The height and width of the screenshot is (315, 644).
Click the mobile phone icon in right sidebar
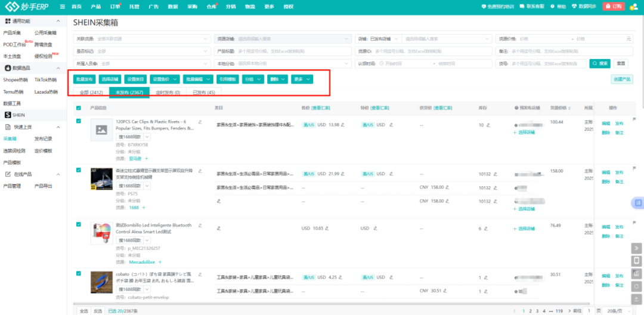tap(636, 261)
